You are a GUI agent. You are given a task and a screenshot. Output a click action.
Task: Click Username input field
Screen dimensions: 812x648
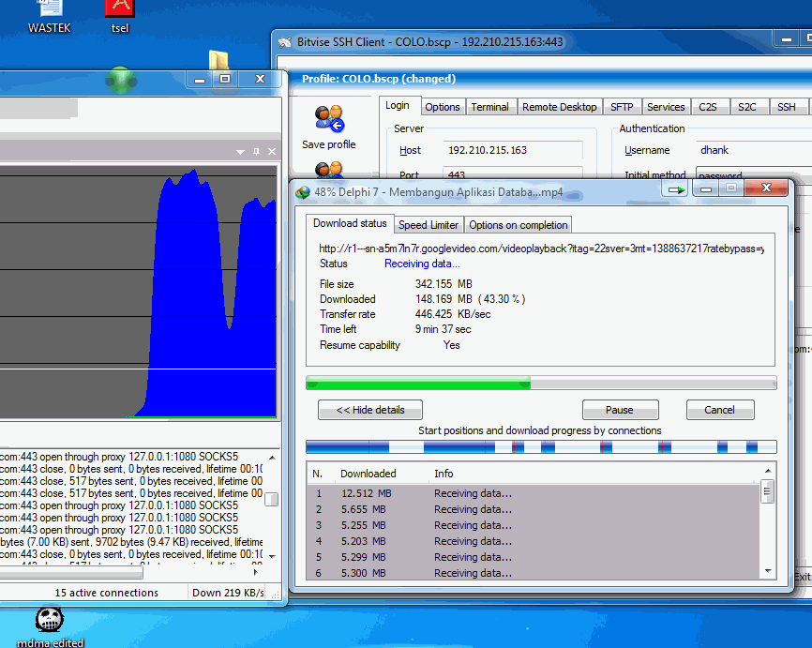[754, 150]
